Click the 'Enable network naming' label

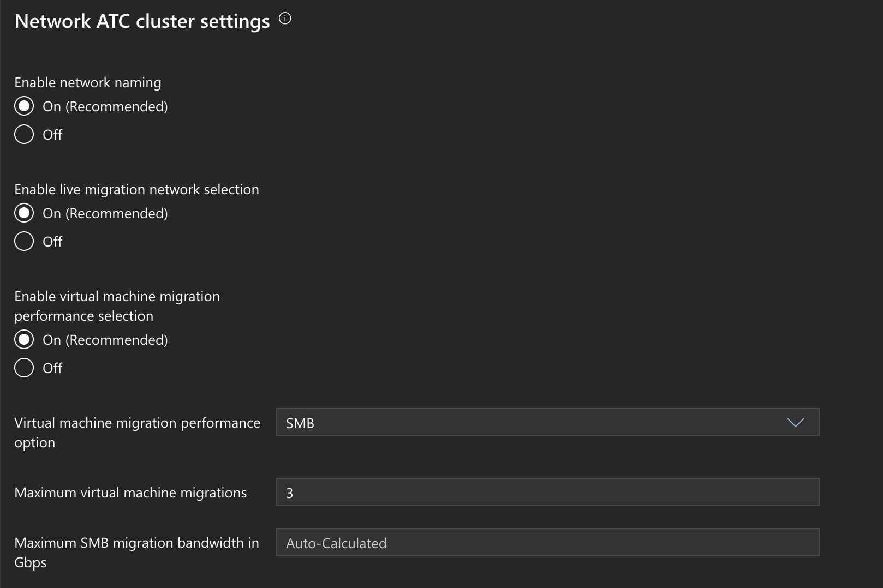(x=88, y=82)
